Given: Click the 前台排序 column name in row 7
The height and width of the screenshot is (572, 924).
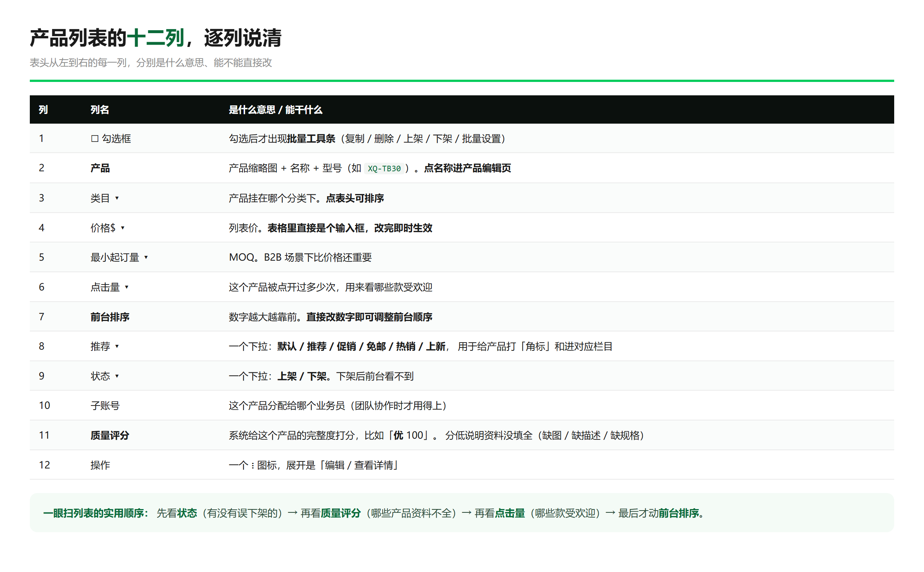Looking at the screenshot, I should (110, 317).
